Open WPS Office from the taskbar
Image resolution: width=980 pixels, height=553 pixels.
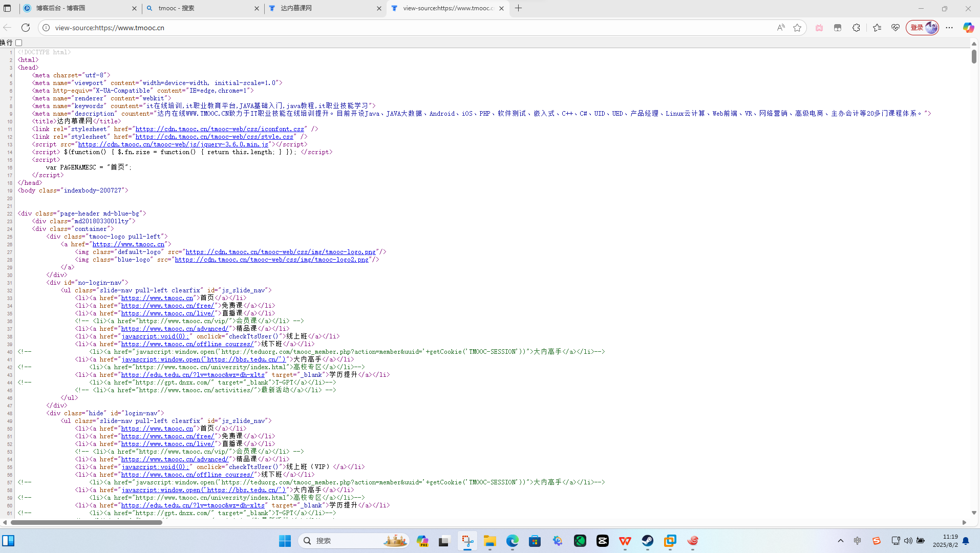625,541
